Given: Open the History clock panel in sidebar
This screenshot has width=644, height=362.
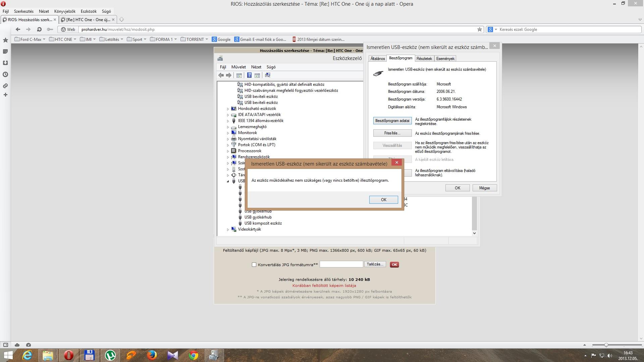Looking at the screenshot, I should click(x=5, y=74).
